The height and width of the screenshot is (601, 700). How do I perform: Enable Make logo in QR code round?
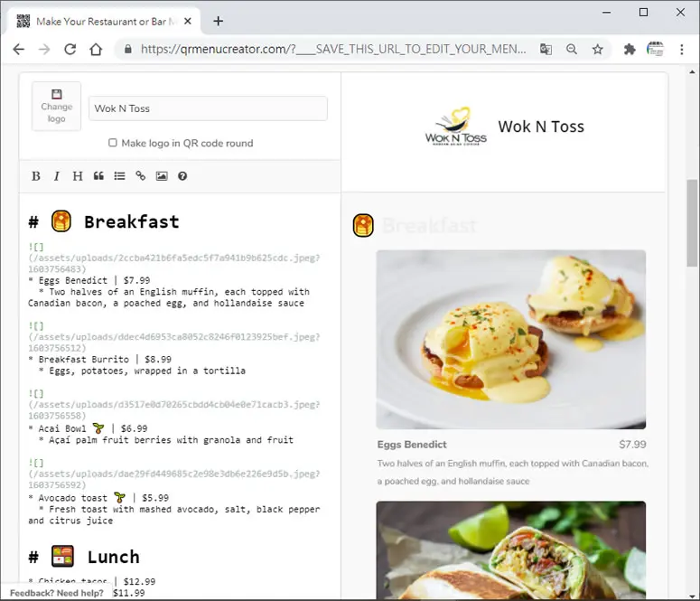point(113,143)
